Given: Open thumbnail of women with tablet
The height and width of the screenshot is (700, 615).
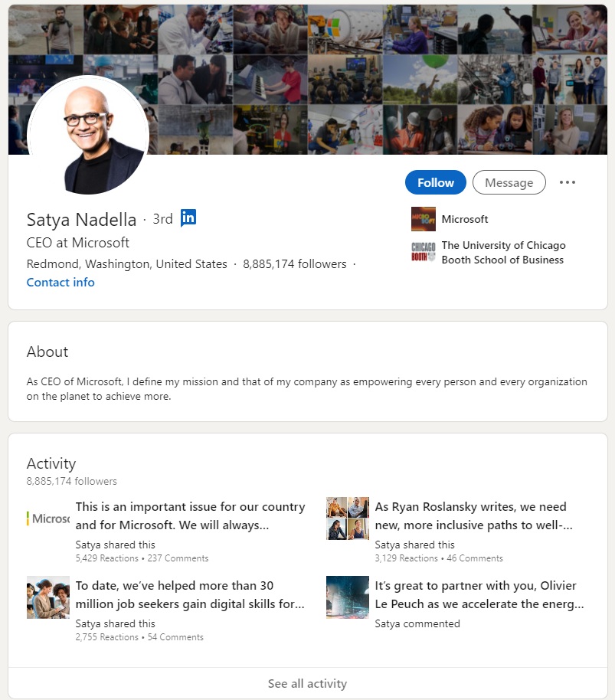Looking at the screenshot, I should click(48, 597).
